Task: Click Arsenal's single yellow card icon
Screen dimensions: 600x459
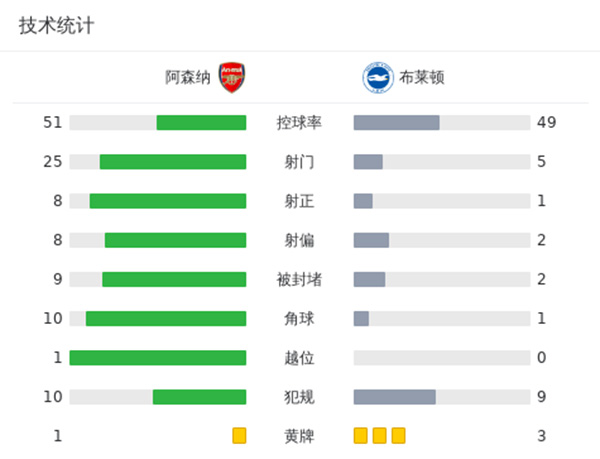Action: pyautogui.click(x=239, y=435)
